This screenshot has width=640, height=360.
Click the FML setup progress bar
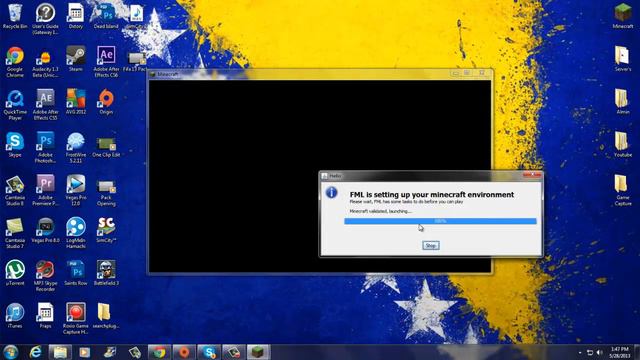click(440, 221)
